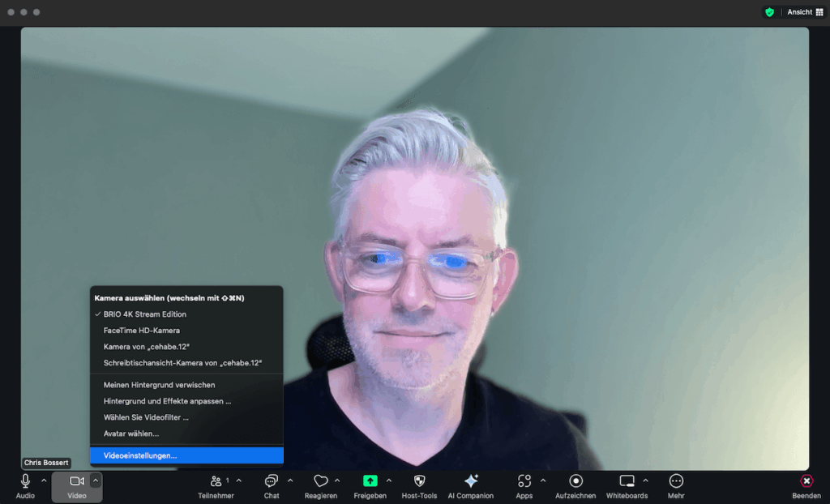830x504 pixels.
Task: Launch the AI Companion
Action: [470, 481]
